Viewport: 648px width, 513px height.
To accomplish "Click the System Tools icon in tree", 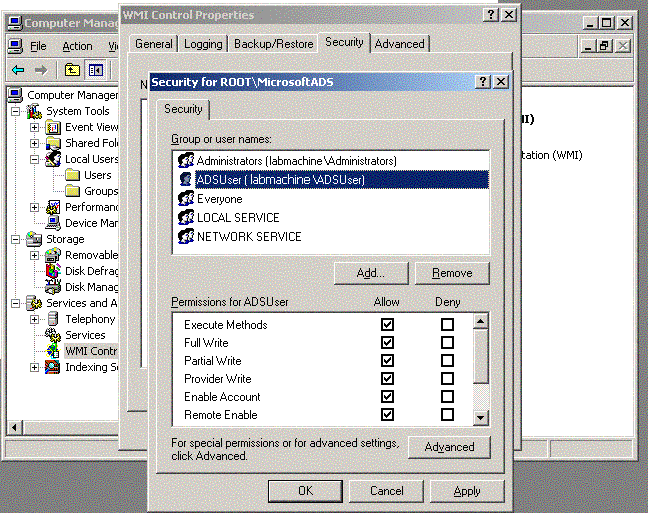I will (x=35, y=111).
